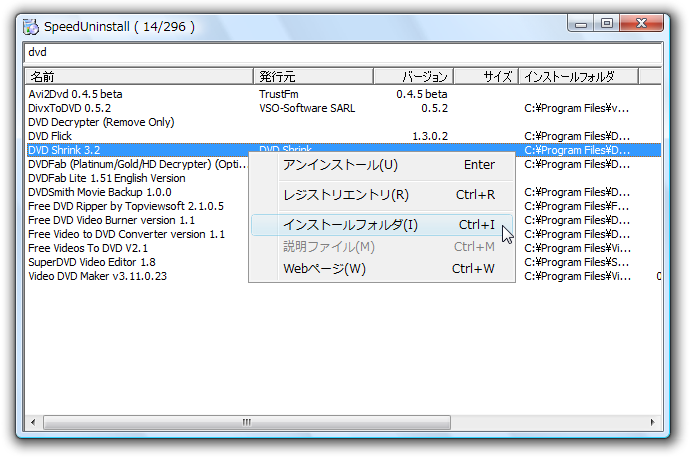Click the dvd search input field

pyautogui.click(x=343, y=52)
